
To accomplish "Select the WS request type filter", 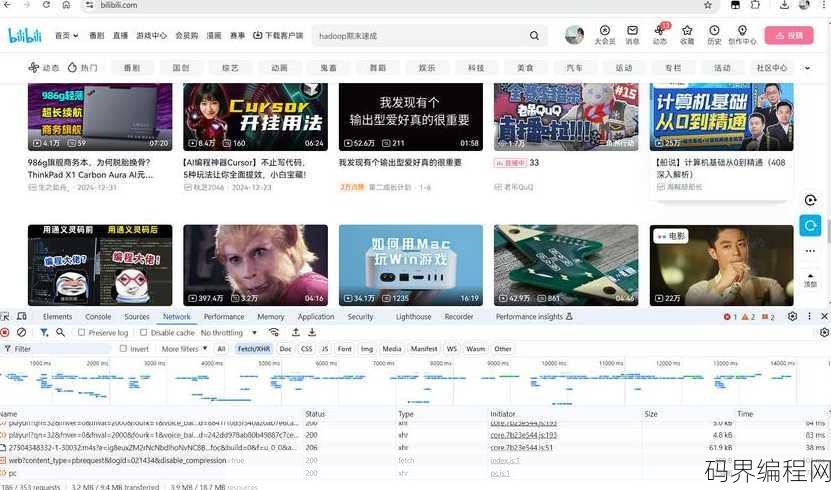I will (x=452, y=349).
